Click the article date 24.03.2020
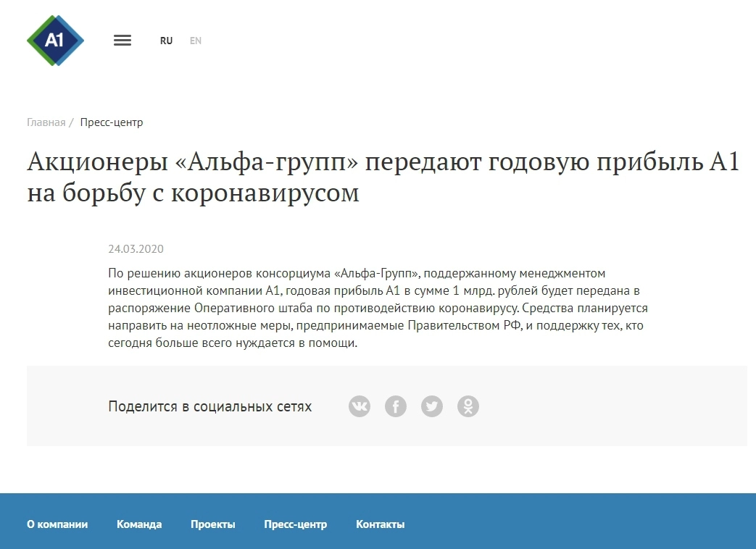Image resolution: width=756 pixels, height=549 pixels. pos(136,249)
